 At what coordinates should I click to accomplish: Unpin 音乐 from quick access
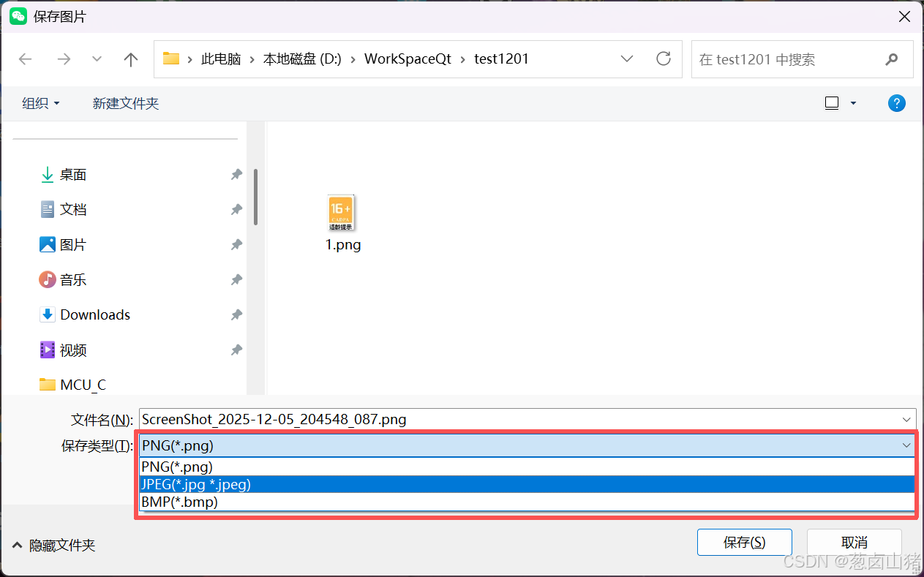coord(236,279)
